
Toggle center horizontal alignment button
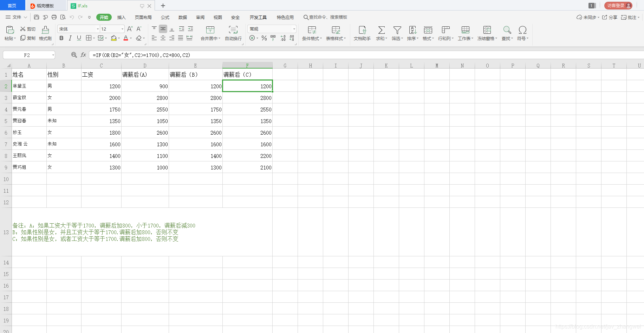(163, 38)
